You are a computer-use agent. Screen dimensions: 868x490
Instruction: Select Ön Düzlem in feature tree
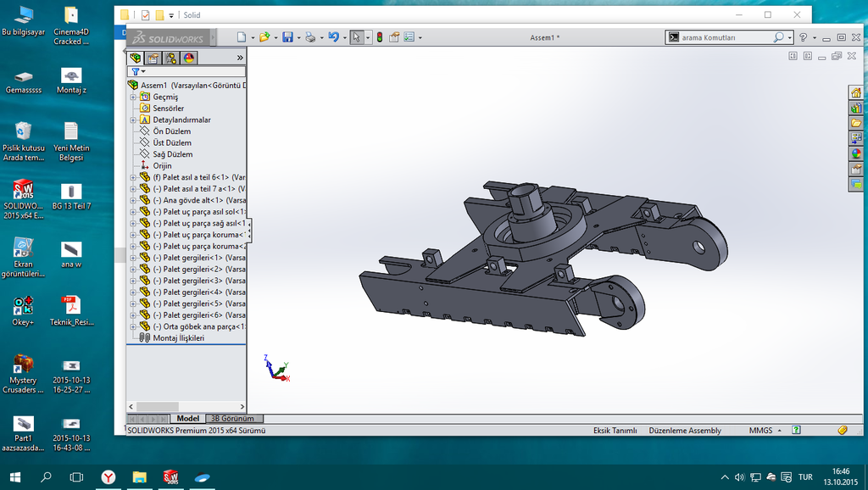(171, 131)
